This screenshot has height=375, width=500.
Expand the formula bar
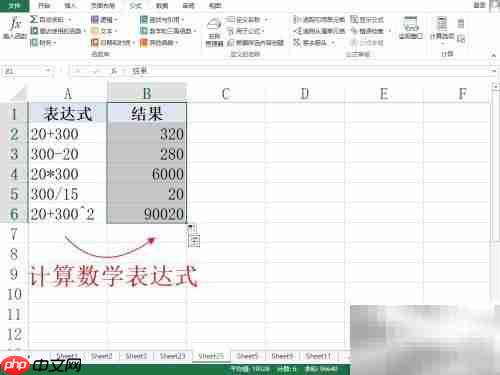494,71
